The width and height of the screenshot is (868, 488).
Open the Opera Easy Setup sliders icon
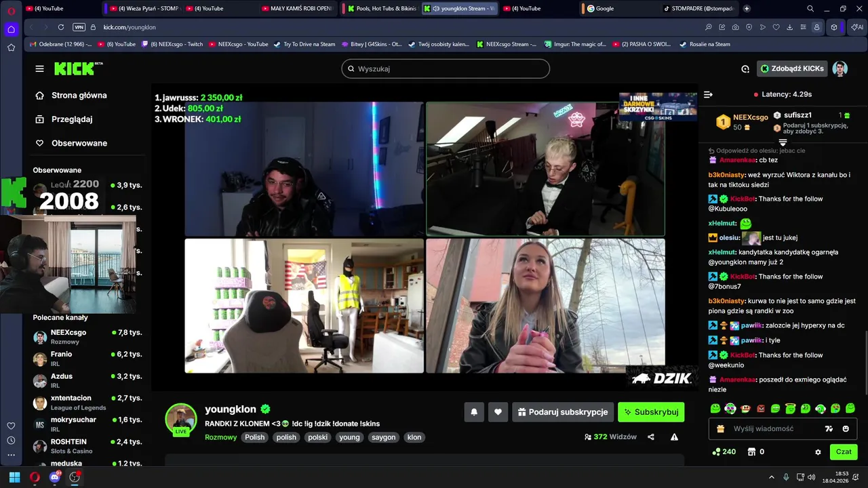[x=803, y=27]
